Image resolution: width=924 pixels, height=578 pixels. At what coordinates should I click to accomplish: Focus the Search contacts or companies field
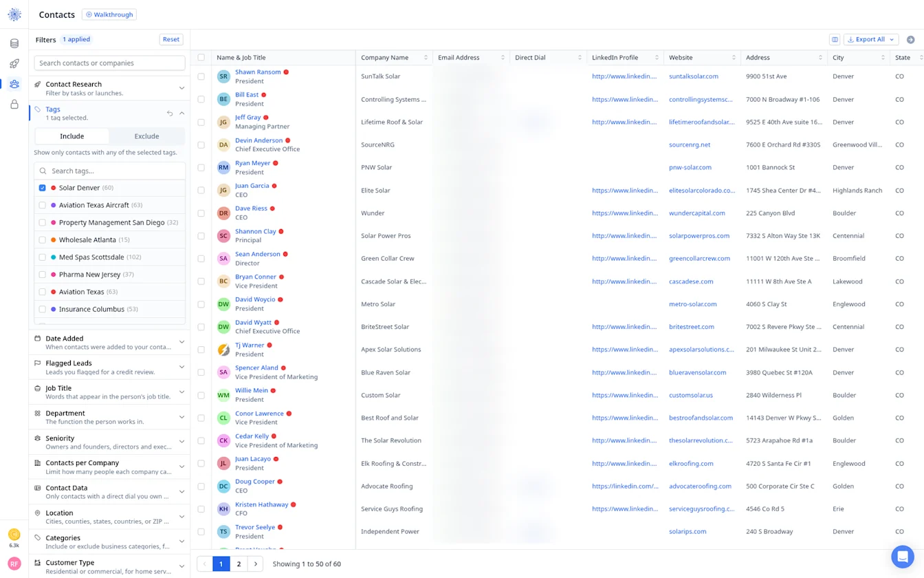pos(109,63)
